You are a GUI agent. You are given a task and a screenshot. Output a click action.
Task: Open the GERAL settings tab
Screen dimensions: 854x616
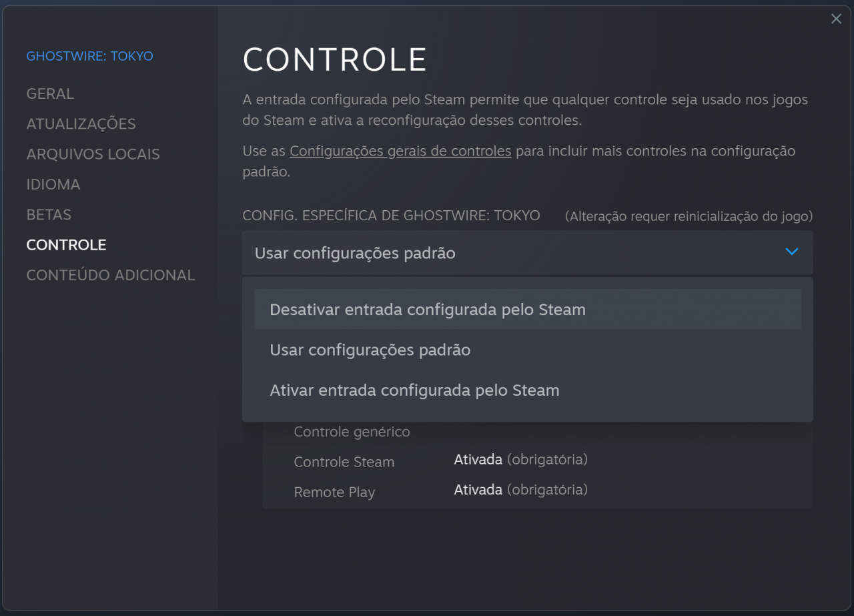tap(50, 93)
